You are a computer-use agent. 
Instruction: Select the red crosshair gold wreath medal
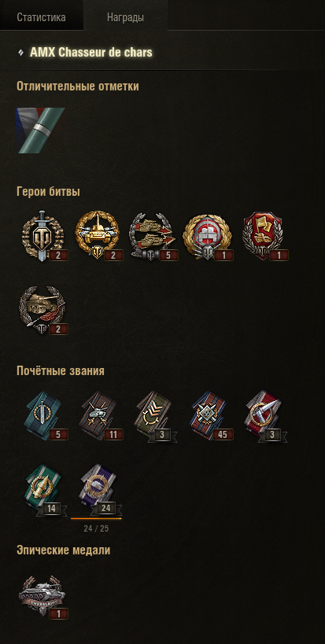(x=208, y=236)
